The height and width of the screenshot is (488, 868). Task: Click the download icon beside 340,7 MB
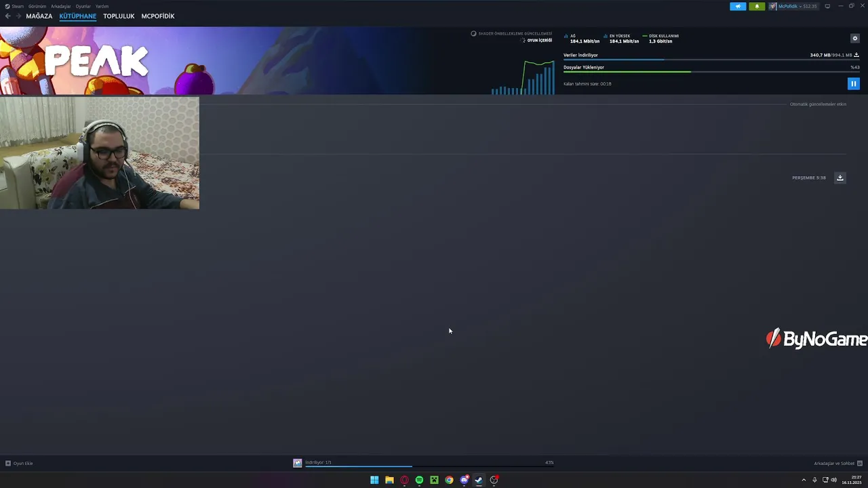click(x=856, y=55)
